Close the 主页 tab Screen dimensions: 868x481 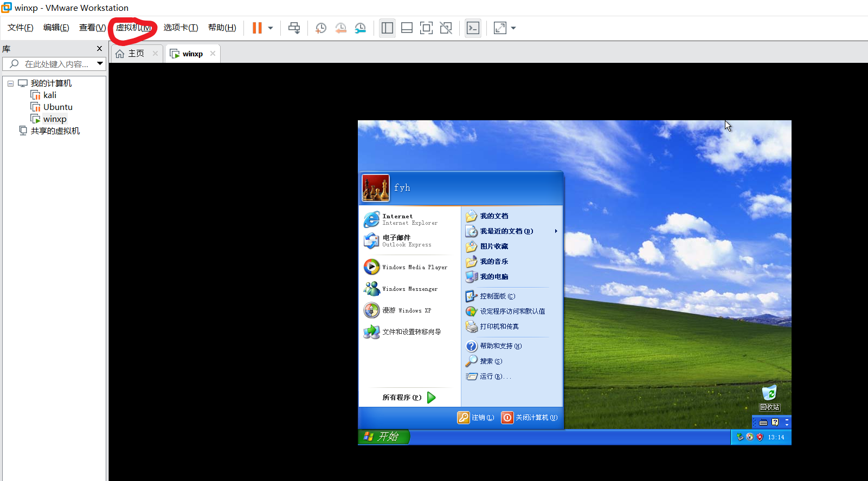point(155,53)
